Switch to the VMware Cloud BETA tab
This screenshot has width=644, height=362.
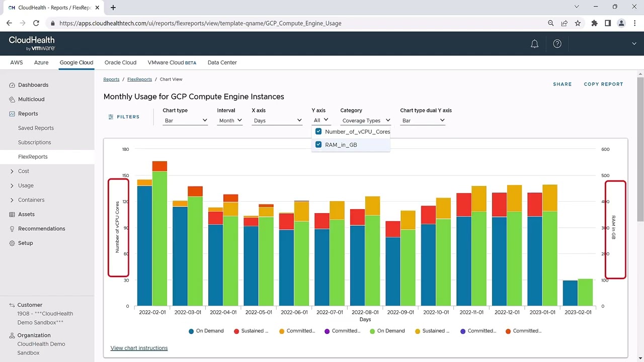pyautogui.click(x=172, y=63)
